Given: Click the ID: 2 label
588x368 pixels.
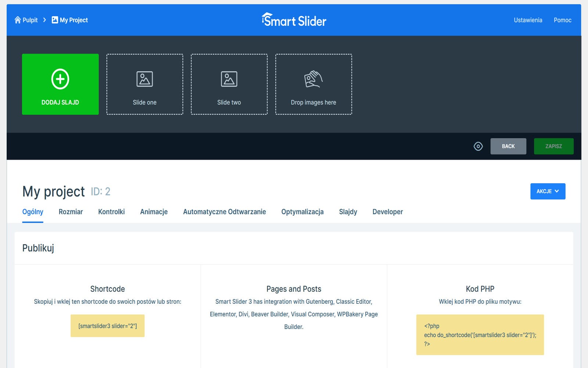Looking at the screenshot, I should 100,192.
